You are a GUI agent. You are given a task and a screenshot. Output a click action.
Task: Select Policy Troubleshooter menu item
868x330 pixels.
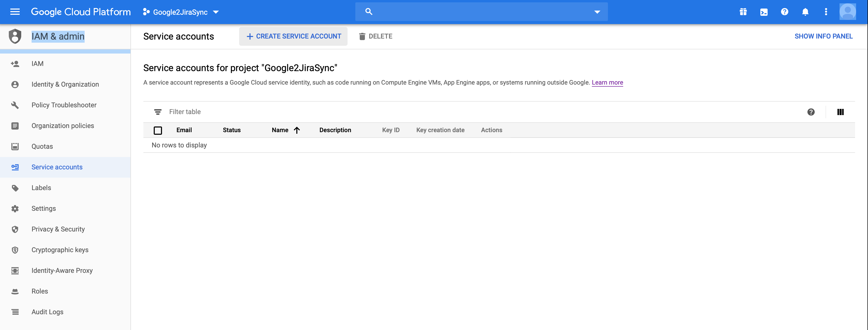64,105
